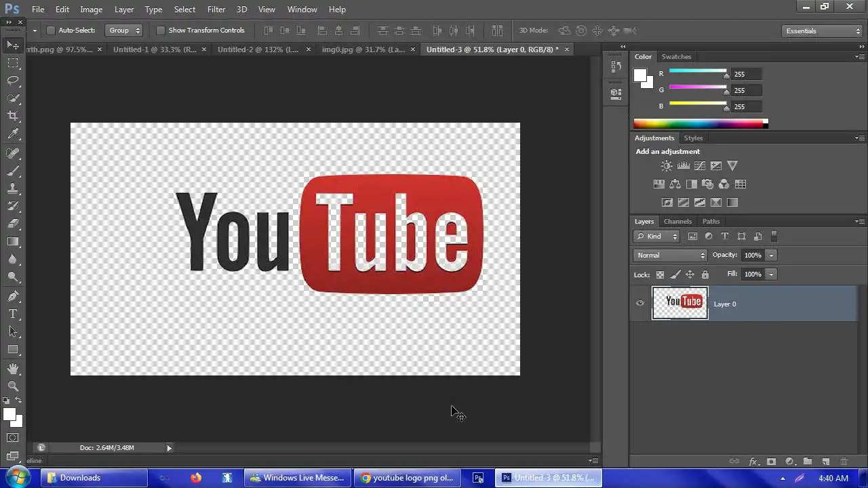Open the Normal blend mode dropdown
868x488 pixels.
pyautogui.click(x=670, y=256)
